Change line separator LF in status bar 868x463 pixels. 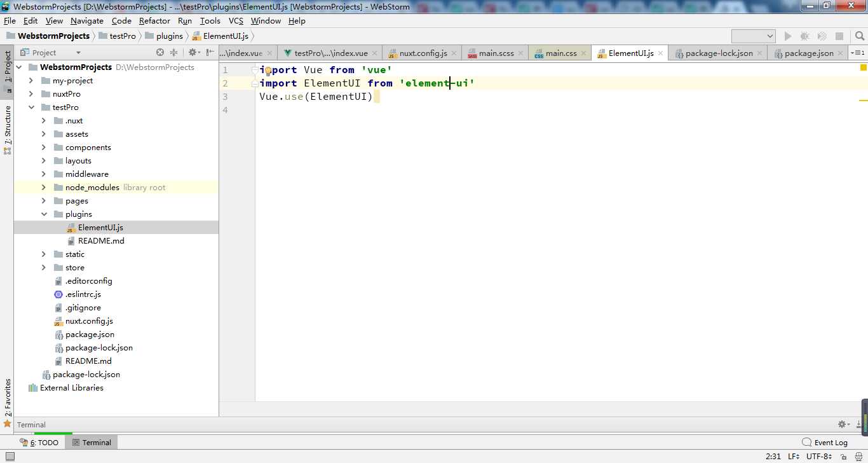point(794,457)
